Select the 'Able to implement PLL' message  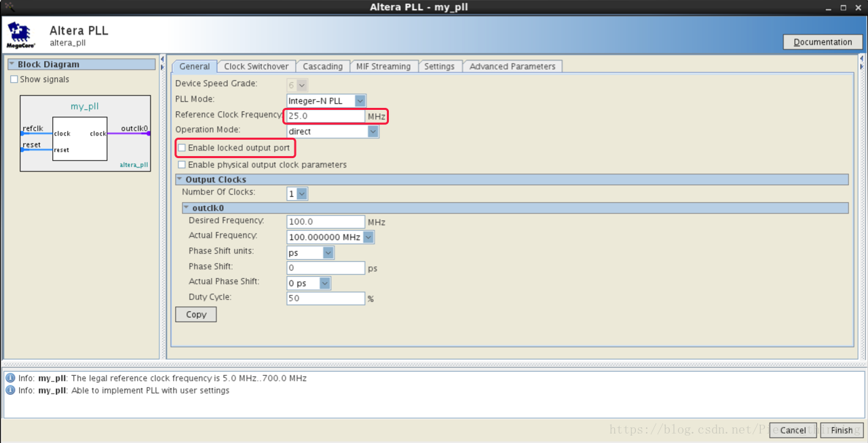point(124,390)
